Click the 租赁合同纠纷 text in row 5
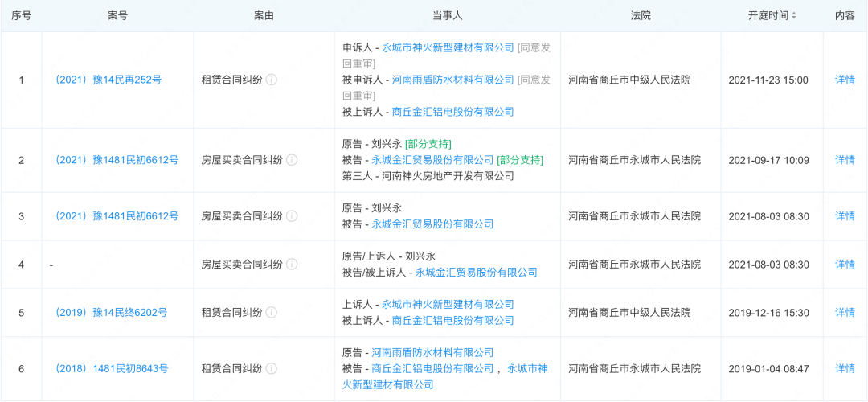The height and width of the screenshot is (402, 868). [231, 313]
